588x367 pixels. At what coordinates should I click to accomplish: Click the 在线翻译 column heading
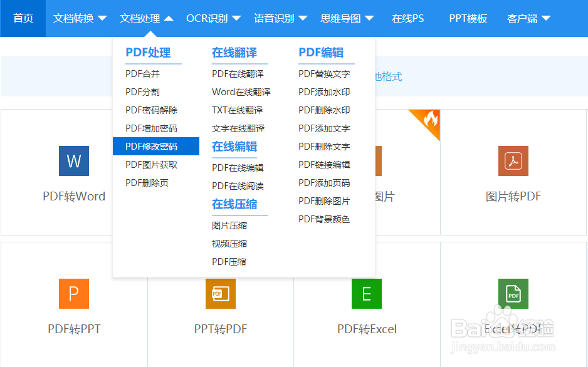coord(234,53)
